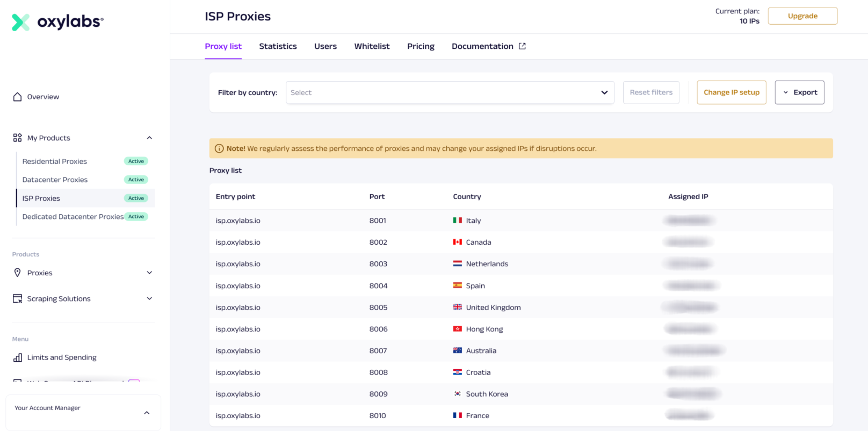
Task: Click Change IP setup button
Action: pos(731,92)
